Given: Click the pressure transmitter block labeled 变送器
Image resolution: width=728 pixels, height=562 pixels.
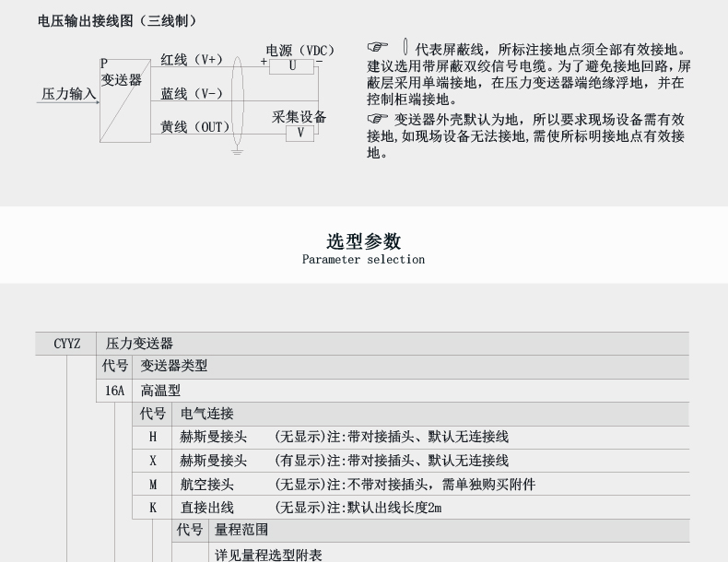Looking at the screenshot, I should point(124,99).
